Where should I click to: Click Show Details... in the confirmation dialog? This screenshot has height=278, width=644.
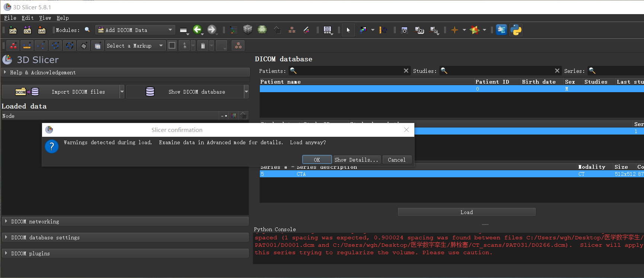[x=357, y=160]
